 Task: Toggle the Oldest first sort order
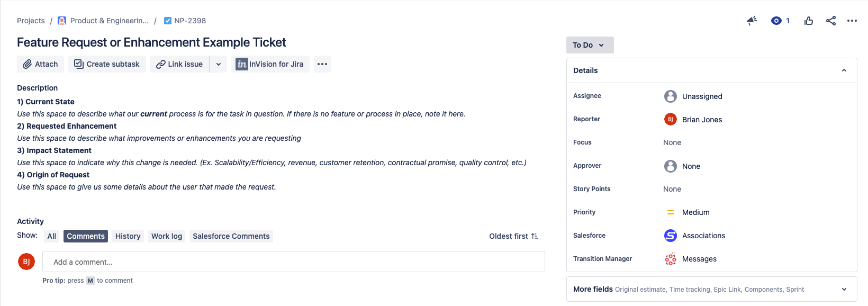pyautogui.click(x=513, y=236)
